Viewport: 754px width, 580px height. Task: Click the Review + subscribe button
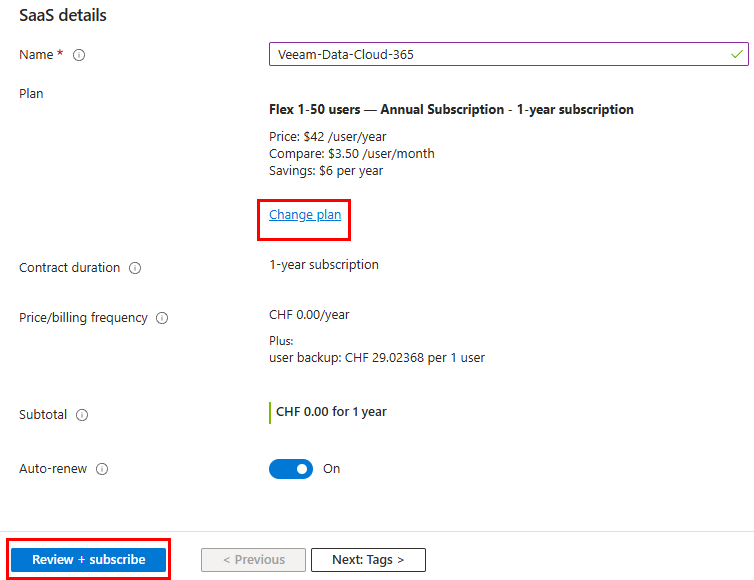88,560
